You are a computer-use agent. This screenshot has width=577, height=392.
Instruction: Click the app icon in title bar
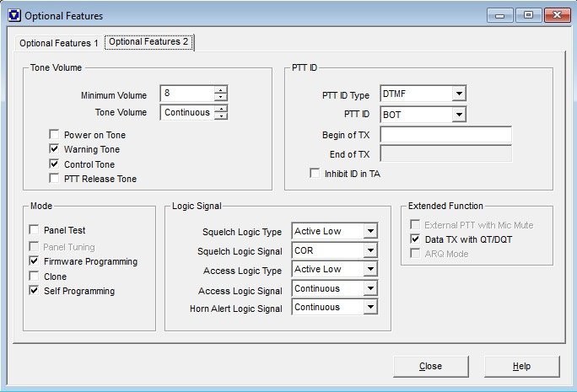[13, 15]
